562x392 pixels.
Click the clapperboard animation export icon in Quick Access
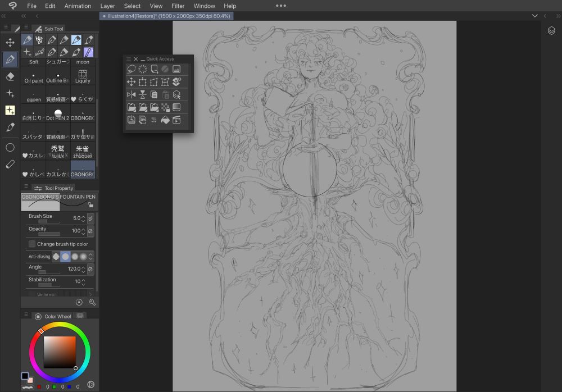(x=176, y=120)
